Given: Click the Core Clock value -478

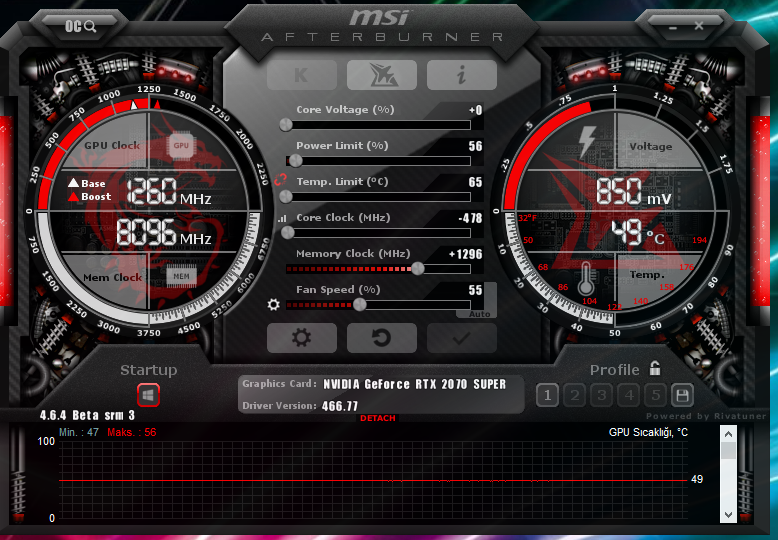Looking at the screenshot, I should (470, 218).
